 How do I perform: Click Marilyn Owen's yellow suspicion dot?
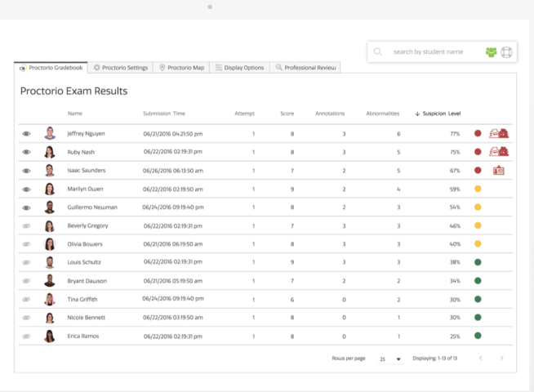[x=478, y=189]
